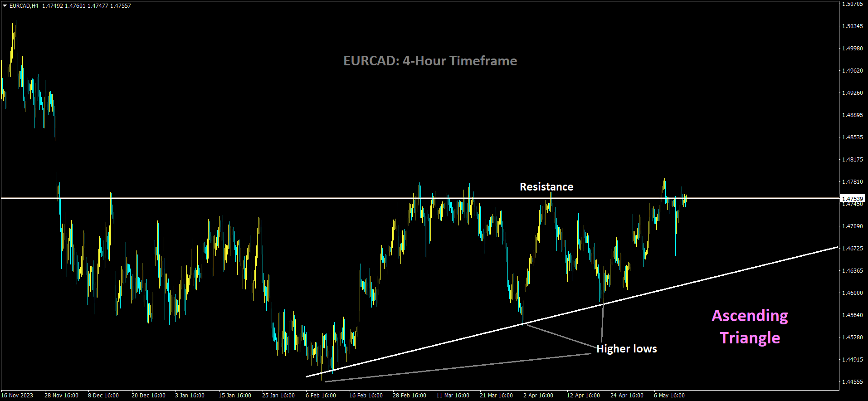Click the '21 Mar 16:00' time label
This screenshot has width=868, height=401.
pos(496,395)
